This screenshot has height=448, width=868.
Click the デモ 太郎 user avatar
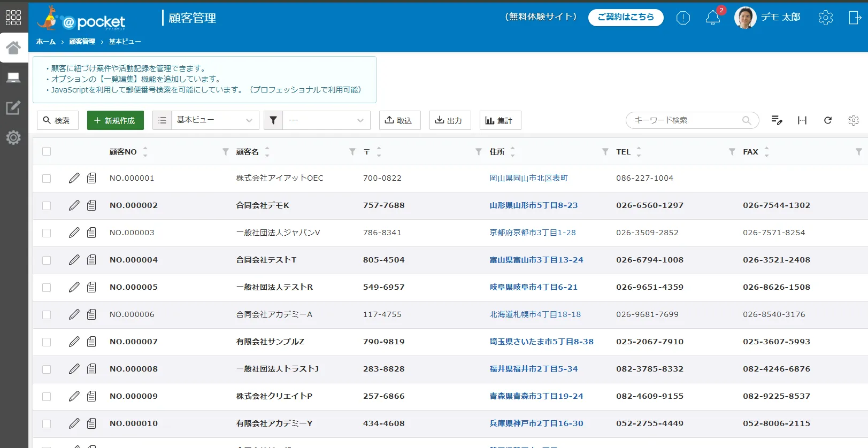745,18
